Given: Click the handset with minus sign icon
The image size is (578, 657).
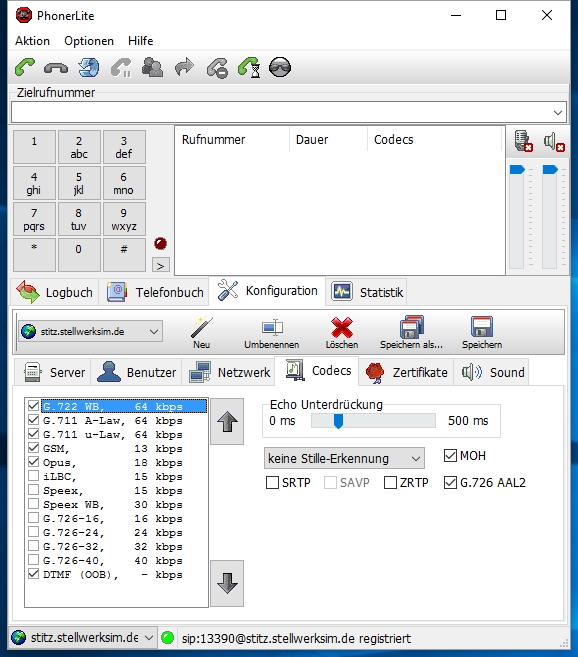Looking at the screenshot, I should coord(217,68).
